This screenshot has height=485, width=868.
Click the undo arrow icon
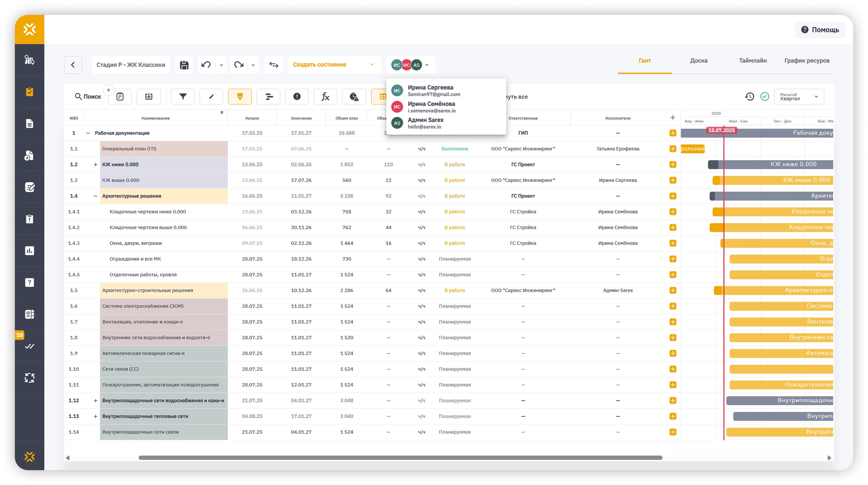click(x=206, y=65)
